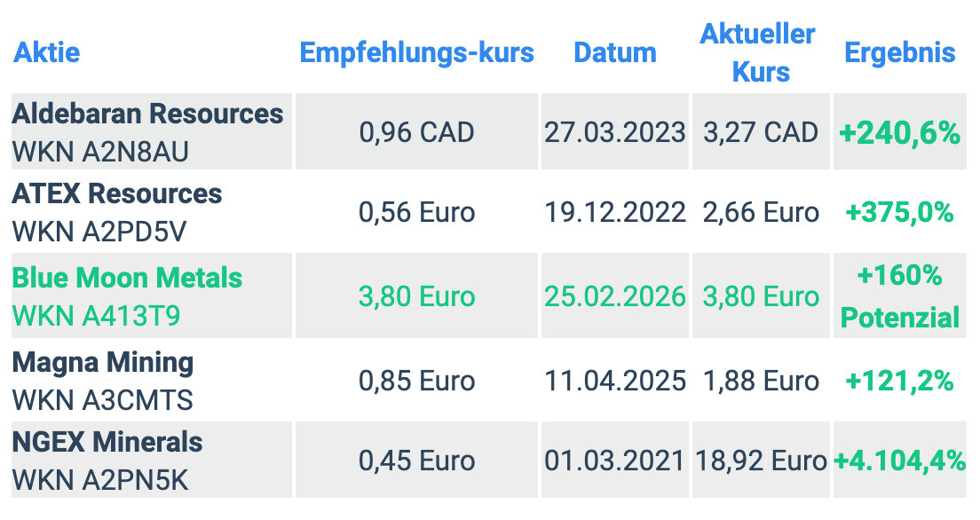Select the Ergebnis column header
The image size is (980, 520).
point(899,52)
